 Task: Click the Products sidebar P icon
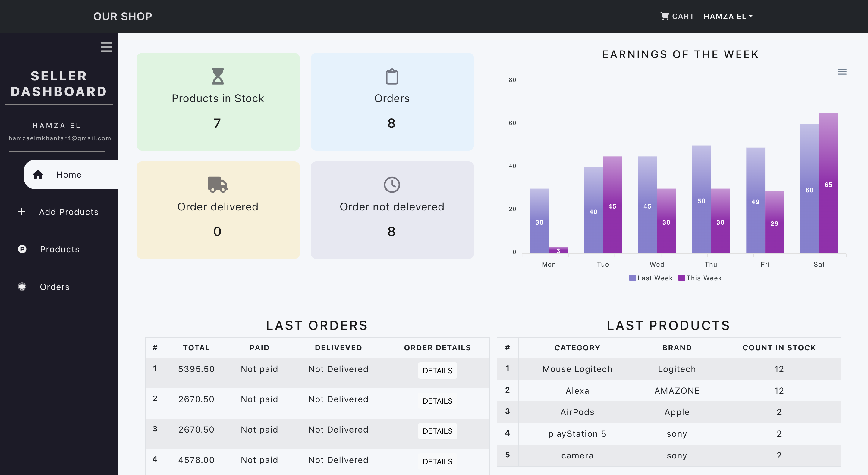click(x=22, y=249)
